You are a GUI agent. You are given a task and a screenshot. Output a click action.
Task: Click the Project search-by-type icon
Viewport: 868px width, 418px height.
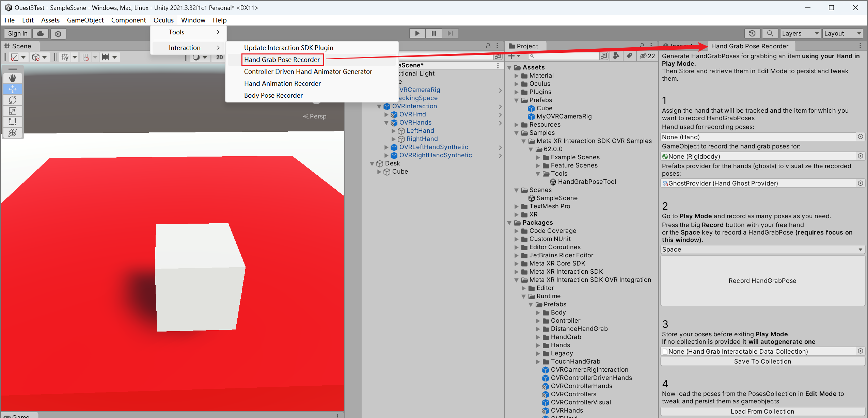tap(616, 56)
